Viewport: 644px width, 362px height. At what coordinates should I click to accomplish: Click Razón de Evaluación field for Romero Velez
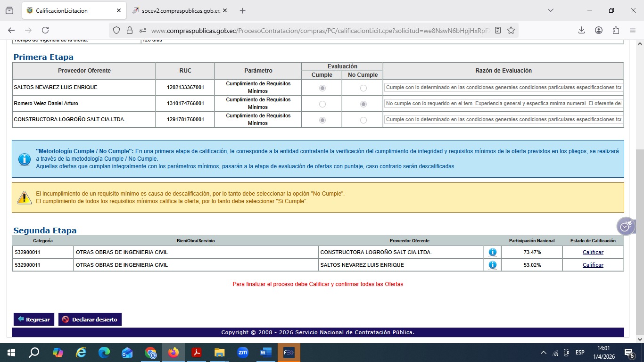(x=503, y=104)
